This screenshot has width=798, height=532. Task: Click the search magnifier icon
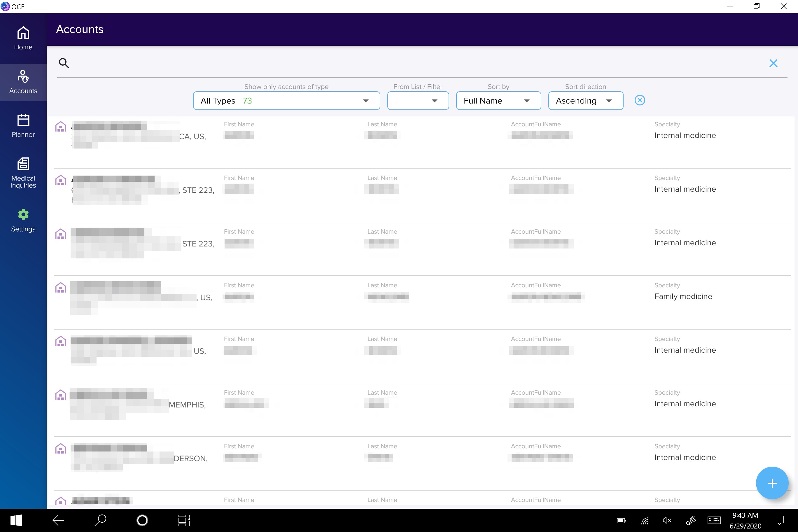click(x=64, y=63)
